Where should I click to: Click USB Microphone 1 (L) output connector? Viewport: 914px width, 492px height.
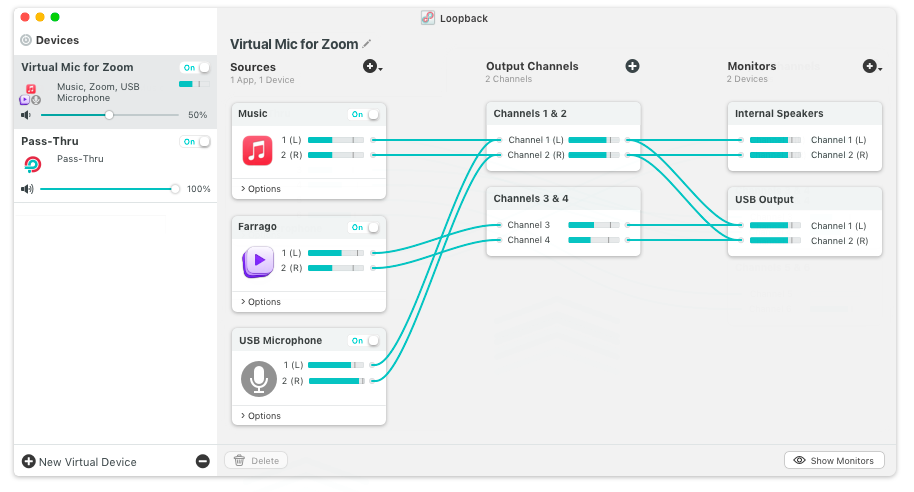point(373,365)
